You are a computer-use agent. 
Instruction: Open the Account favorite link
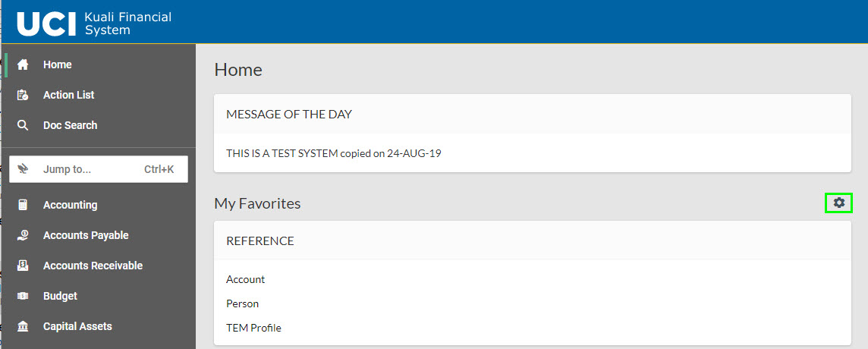pyautogui.click(x=245, y=280)
